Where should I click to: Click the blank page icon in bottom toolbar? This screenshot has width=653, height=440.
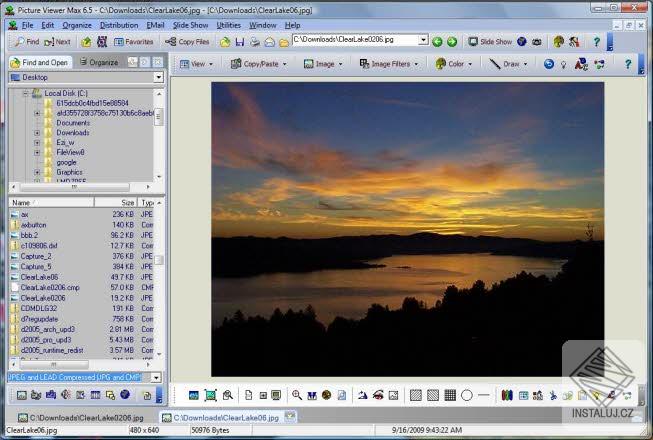[x=249, y=395]
